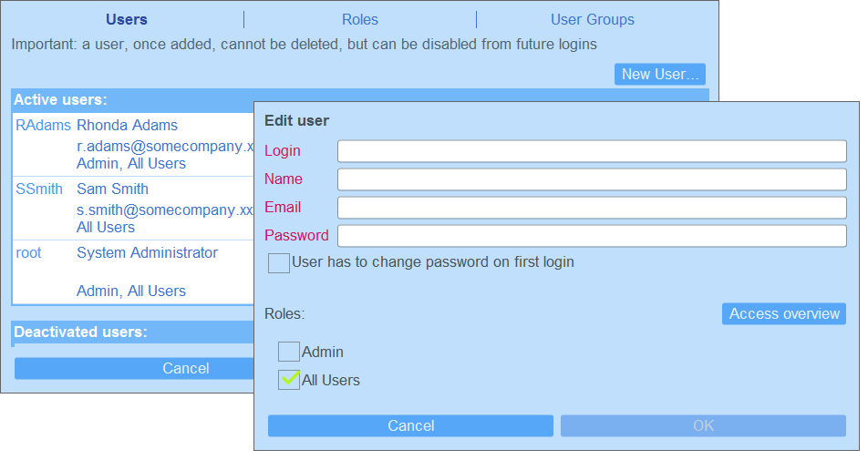Switch to the Users tab
The image size is (868, 460).
[126, 19]
